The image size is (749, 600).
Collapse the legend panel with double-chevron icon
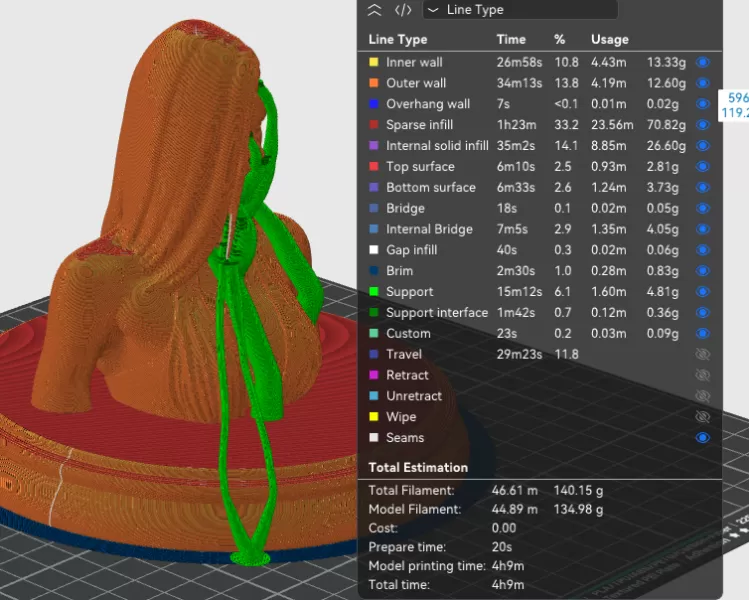pos(375,10)
